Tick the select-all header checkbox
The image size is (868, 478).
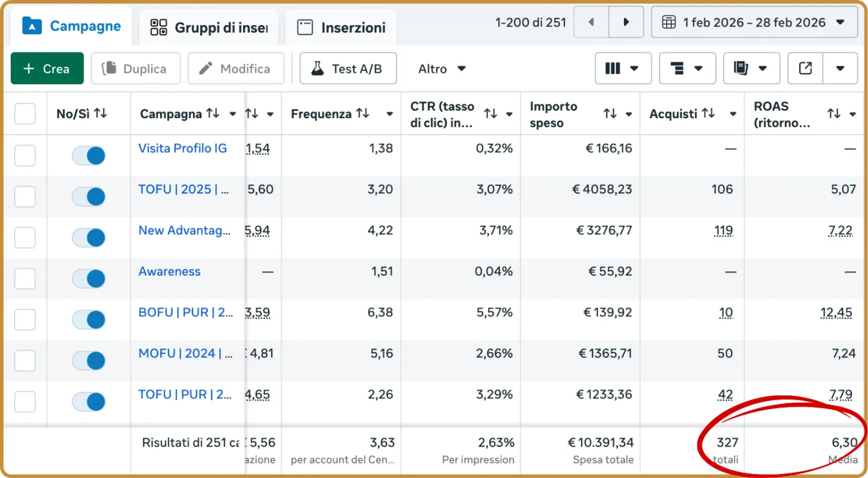pyautogui.click(x=25, y=114)
